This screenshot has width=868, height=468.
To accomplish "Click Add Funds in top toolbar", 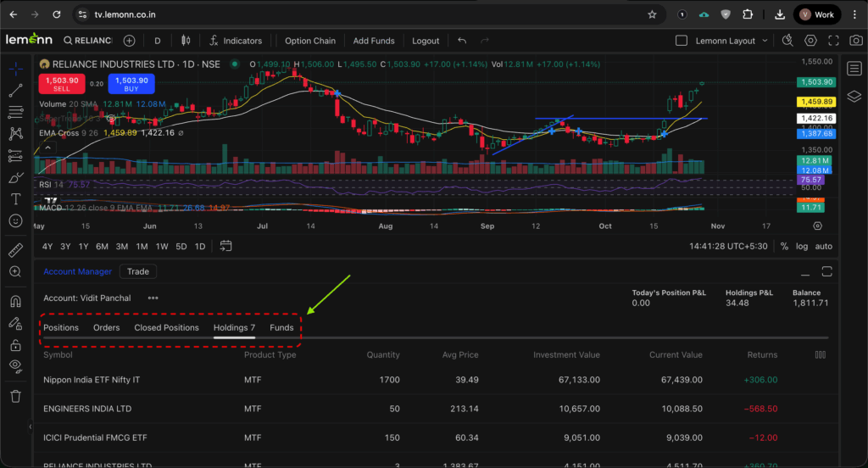I will (x=374, y=41).
